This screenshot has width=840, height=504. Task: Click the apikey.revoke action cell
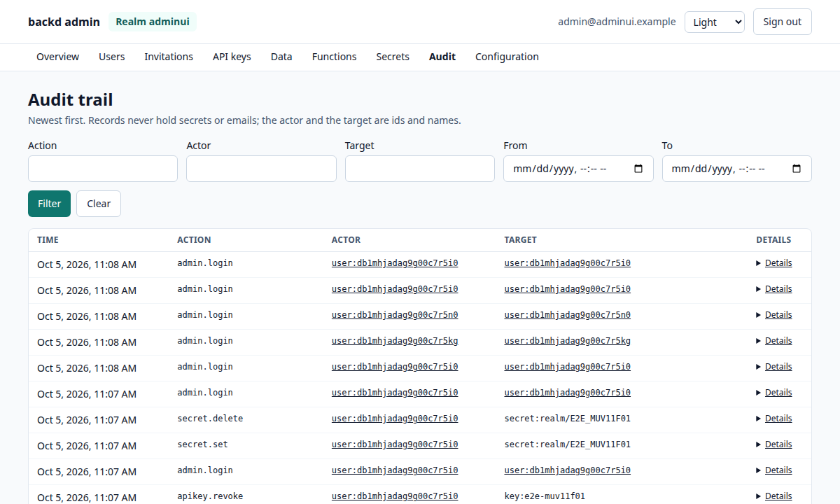210,496
